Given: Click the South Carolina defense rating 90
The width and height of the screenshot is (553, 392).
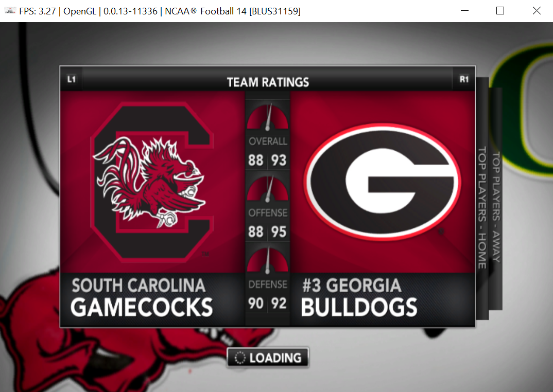Looking at the screenshot, I should 256,303.
